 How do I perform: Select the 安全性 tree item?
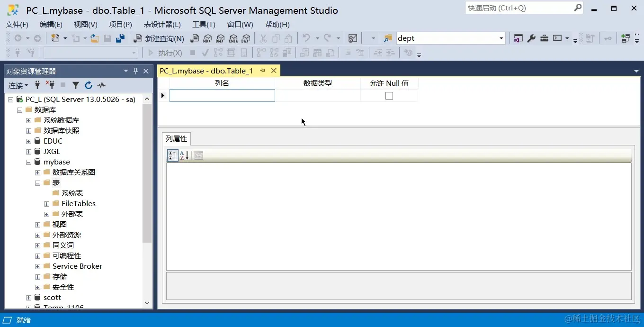[x=63, y=287]
